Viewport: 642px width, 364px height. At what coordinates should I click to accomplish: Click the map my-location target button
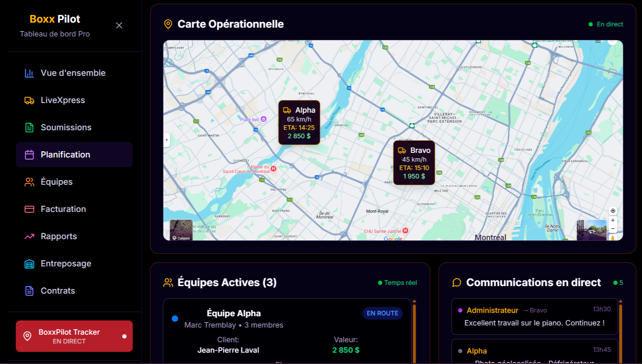pos(613,211)
